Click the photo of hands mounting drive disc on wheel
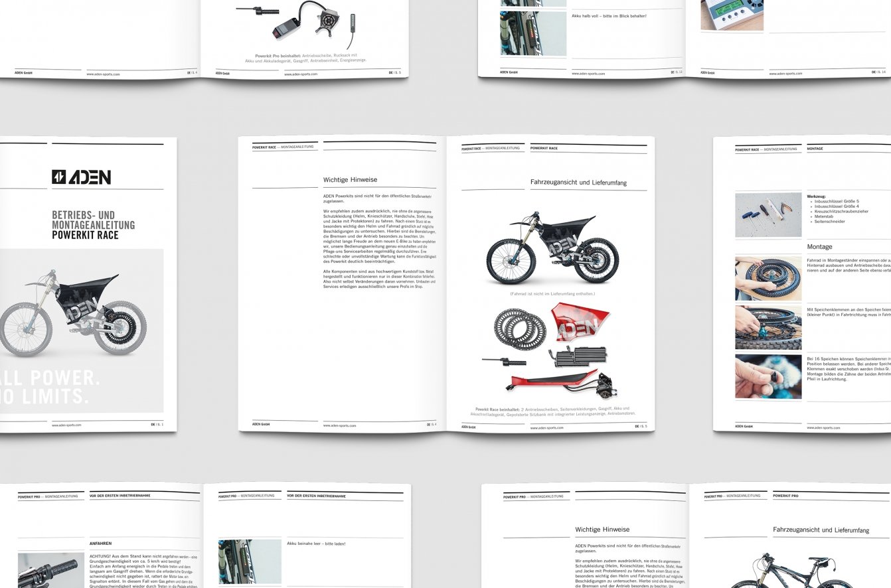The image size is (891, 588). 768,279
